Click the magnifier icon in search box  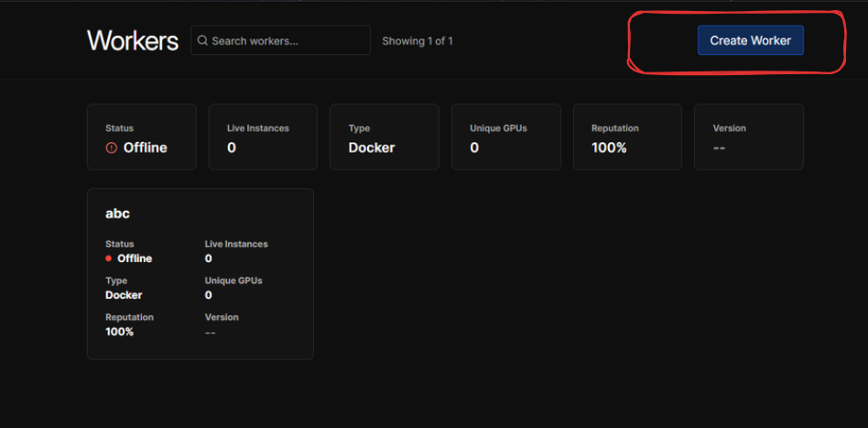pos(202,40)
